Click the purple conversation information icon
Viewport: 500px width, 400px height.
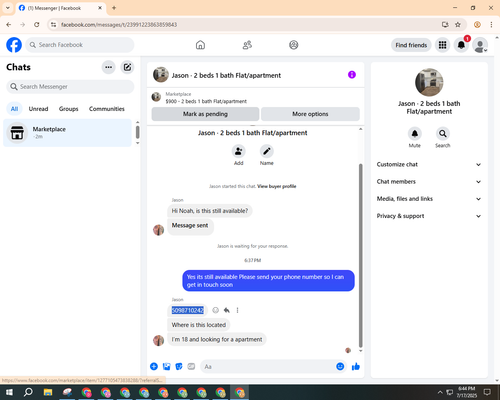(352, 75)
